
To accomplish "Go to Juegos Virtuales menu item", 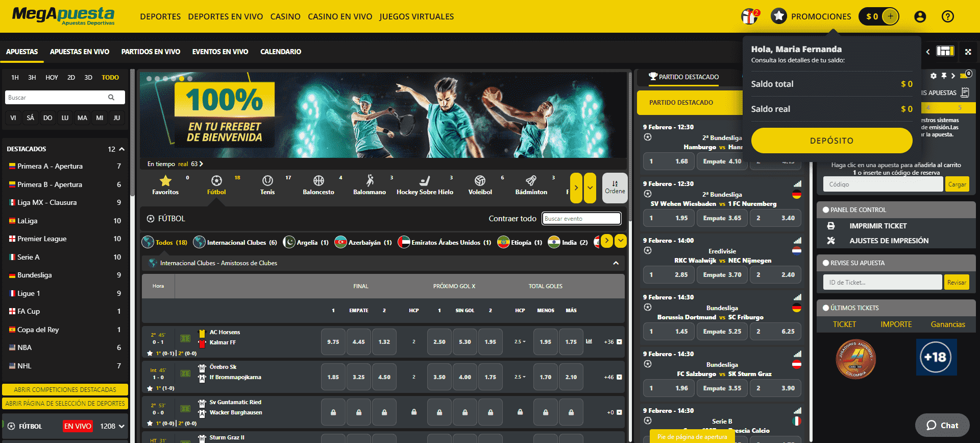I will tap(416, 17).
